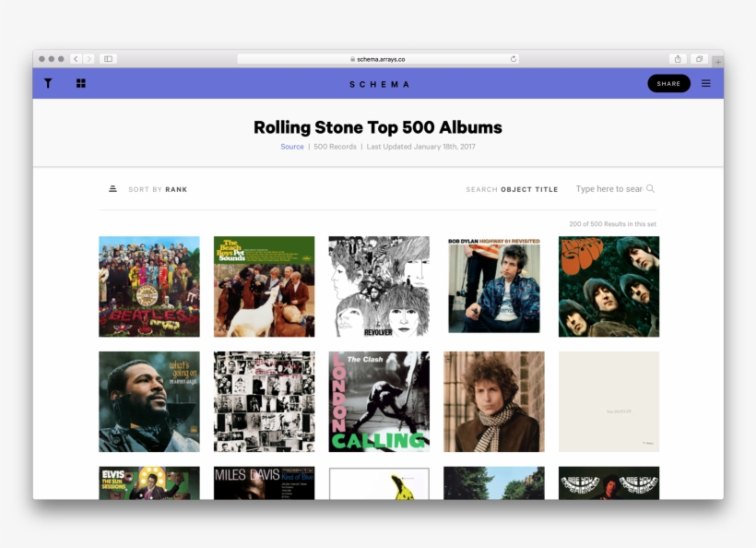Open Sgt. Pepper's Beatles album thumbnail
This screenshot has height=548, width=756.
(x=149, y=287)
